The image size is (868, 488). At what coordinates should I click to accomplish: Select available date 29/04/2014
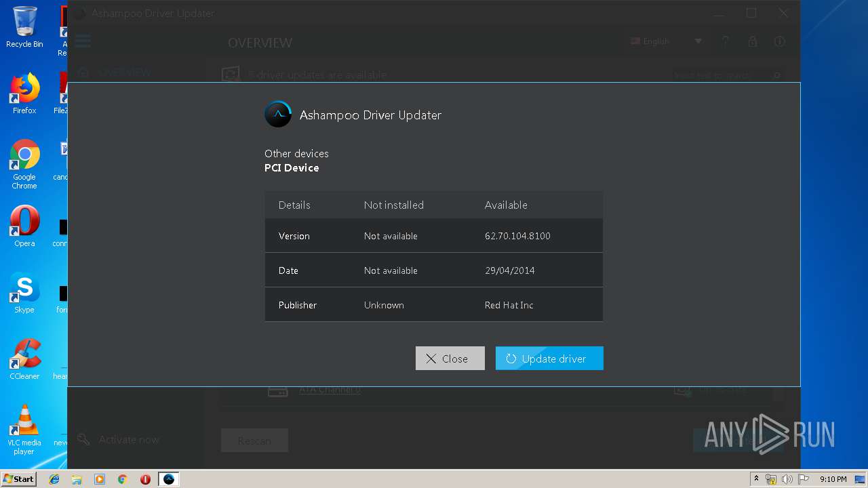[x=509, y=270]
